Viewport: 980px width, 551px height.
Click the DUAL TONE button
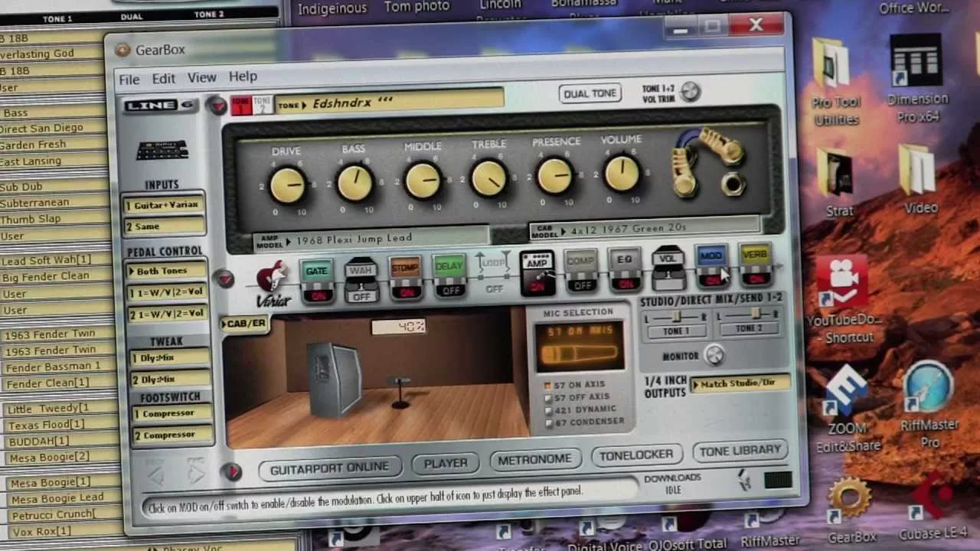pyautogui.click(x=590, y=93)
